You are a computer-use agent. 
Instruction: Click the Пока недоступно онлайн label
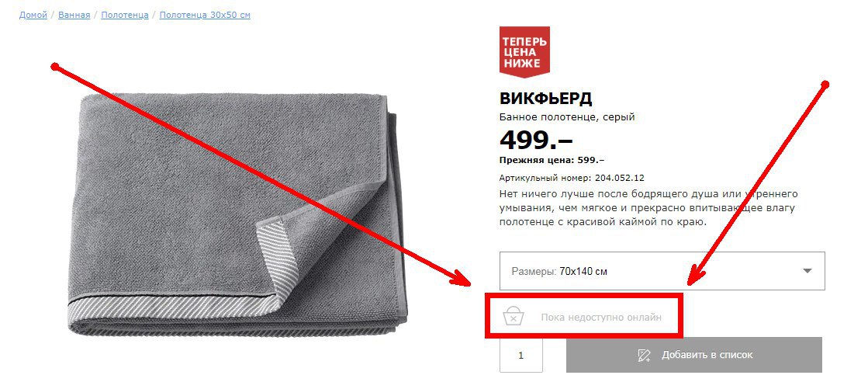point(600,318)
